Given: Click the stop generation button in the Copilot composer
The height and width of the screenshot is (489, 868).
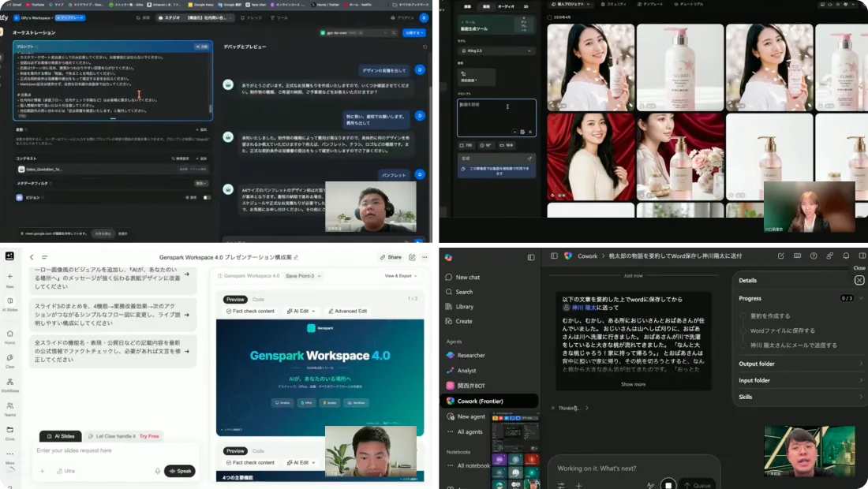Looking at the screenshot, I should pos(668,484).
